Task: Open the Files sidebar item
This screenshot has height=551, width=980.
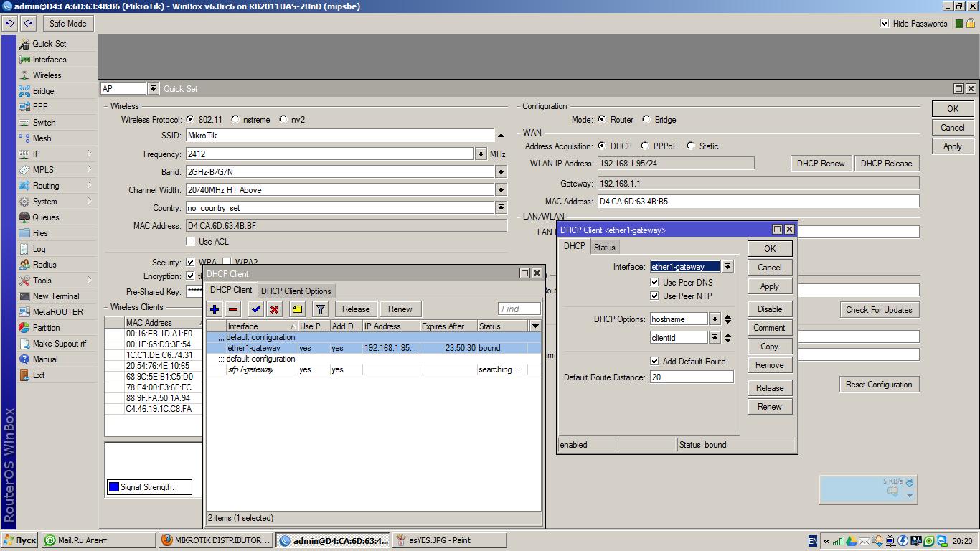Action: (40, 233)
